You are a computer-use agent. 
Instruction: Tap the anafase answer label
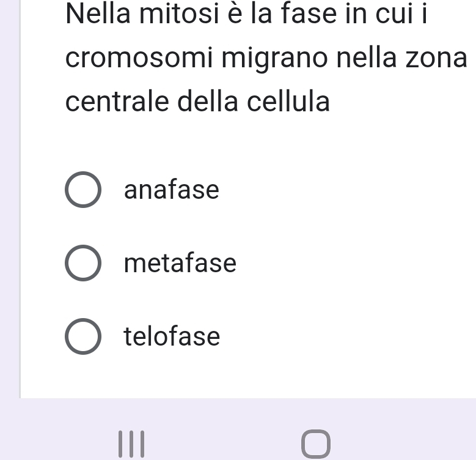(171, 190)
